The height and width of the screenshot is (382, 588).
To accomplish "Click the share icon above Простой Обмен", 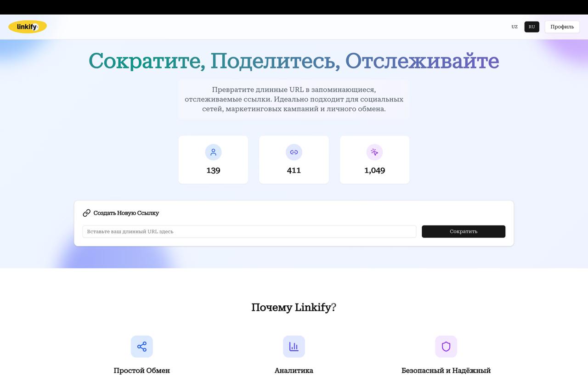I will pos(142,347).
